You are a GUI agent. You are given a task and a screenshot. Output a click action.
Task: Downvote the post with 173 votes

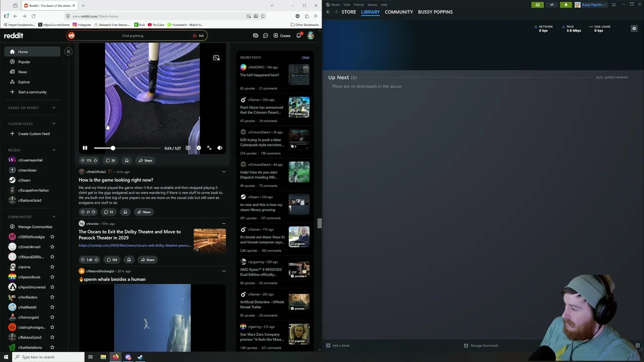pyautogui.click(x=95, y=160)
